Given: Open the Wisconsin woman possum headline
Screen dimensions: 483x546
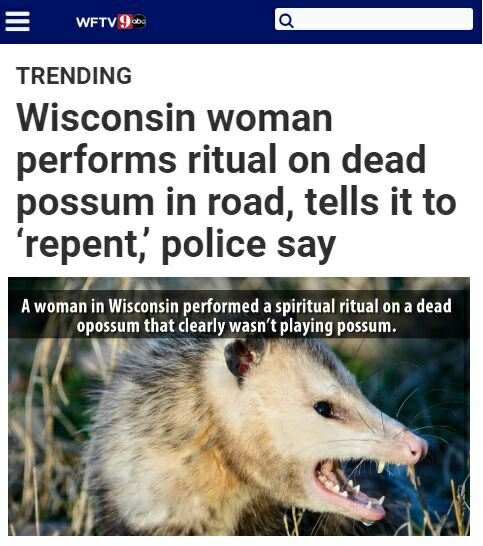Looking at the screenshot, I should (x=236, y=180).
